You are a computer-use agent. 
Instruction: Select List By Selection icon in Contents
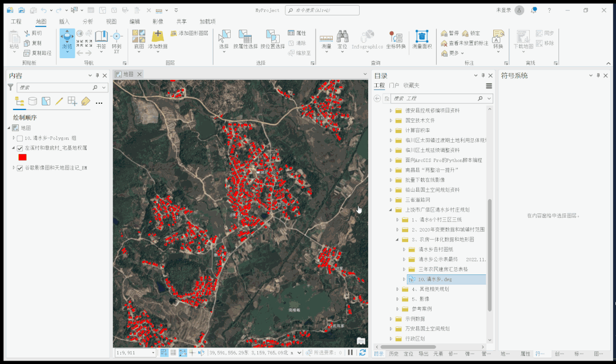(x=46, y=102)
